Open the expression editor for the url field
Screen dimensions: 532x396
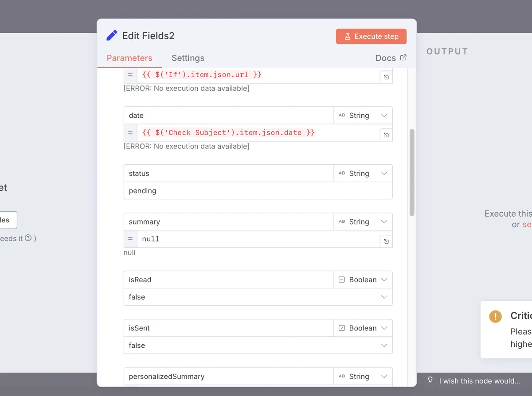click(x=386, y=77)
